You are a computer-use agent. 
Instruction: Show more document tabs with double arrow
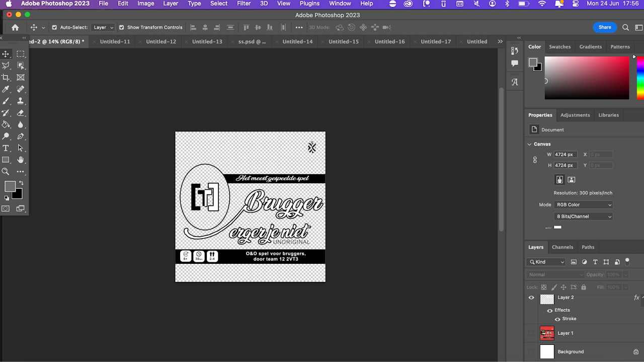pyautogui.click(x=500, y=41)
